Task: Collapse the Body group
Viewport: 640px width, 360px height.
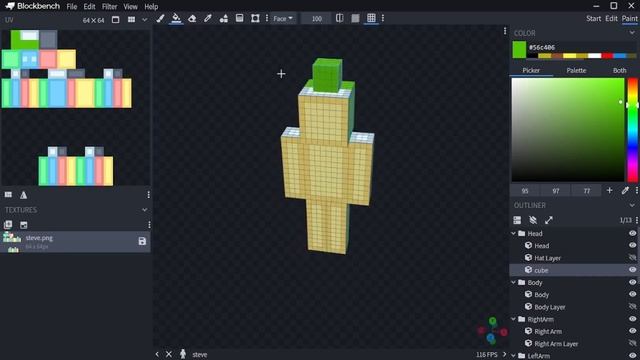Action: [x=513, y=282]
